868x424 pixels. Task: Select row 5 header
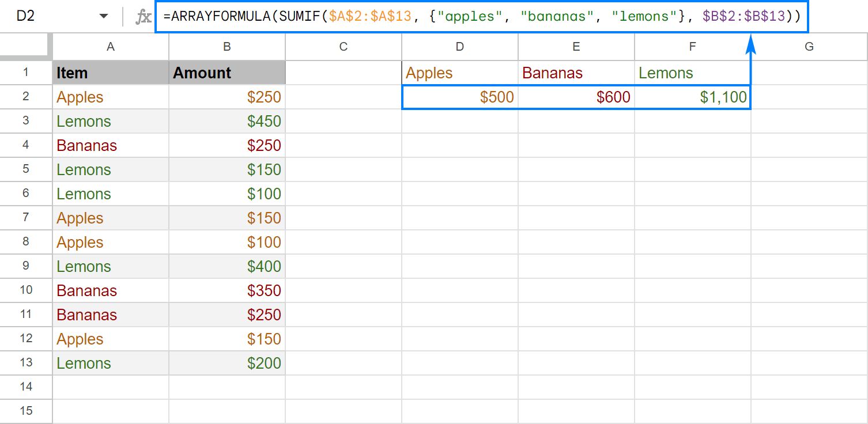[26, 169]
